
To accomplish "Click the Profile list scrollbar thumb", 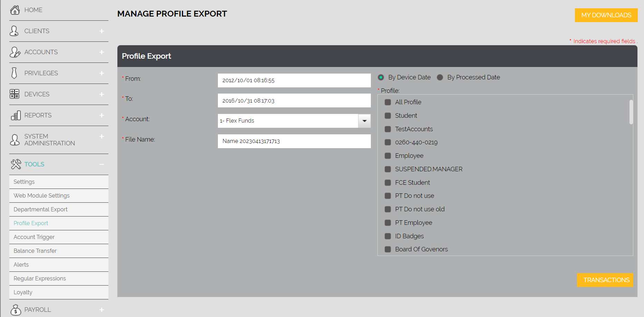I will pyautogui.click(x=631, y=112).
